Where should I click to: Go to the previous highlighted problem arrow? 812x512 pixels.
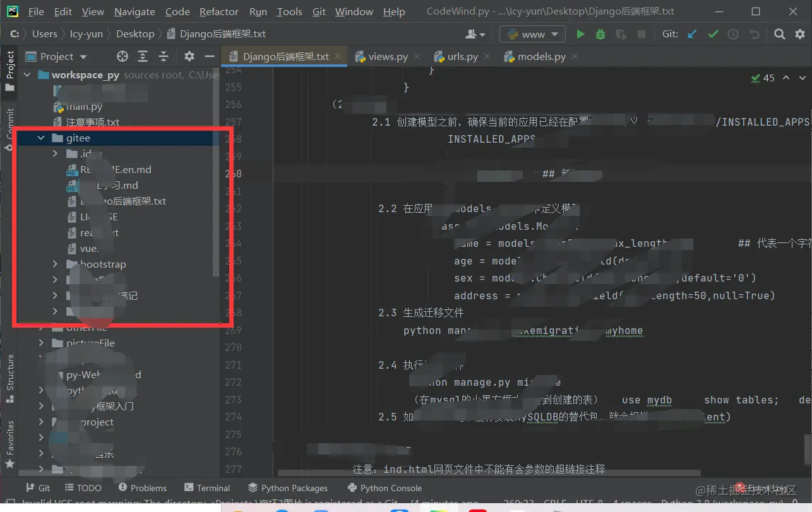pyautogui.click(x=786, y=78)
